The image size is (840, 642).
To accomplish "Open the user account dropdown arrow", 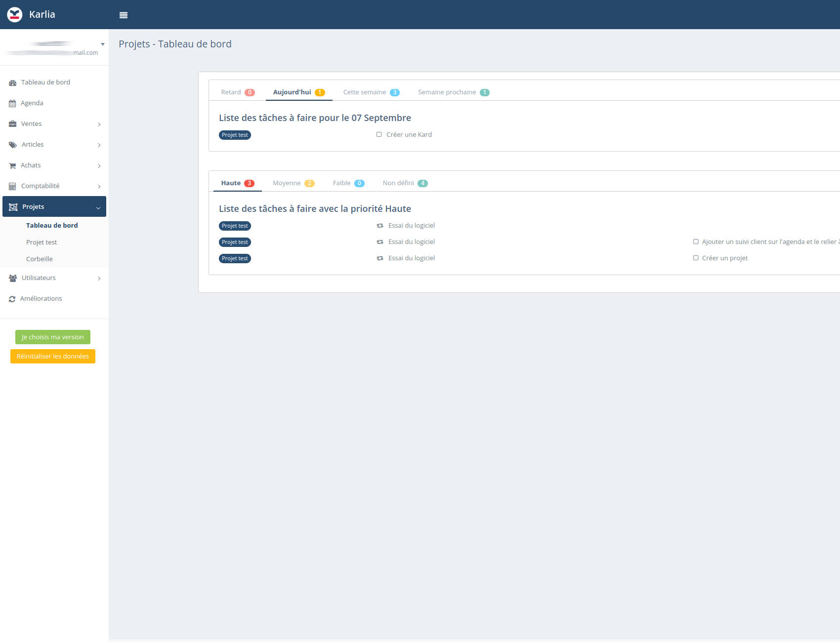I will tap(103, 44).
